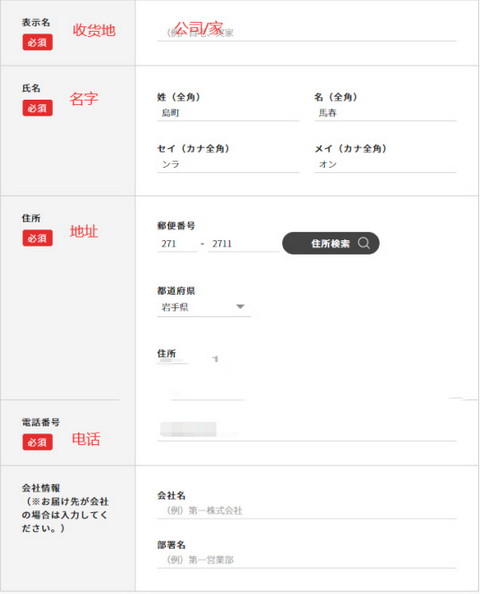The height and width of the screenshot is (594, 480).
Task: Select the first postal code box 271
Action: 177,244
